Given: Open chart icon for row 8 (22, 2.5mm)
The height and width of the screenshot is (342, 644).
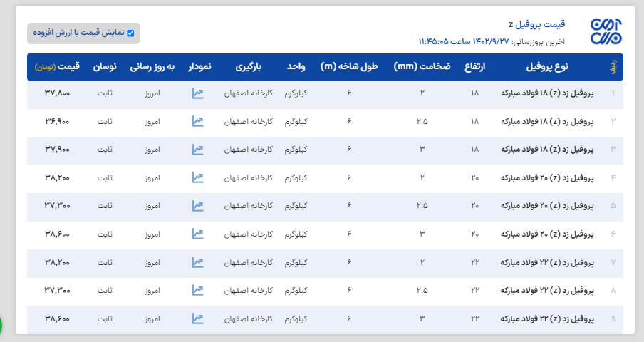Looking at the screenshot, I should click(x=198, y=290).
